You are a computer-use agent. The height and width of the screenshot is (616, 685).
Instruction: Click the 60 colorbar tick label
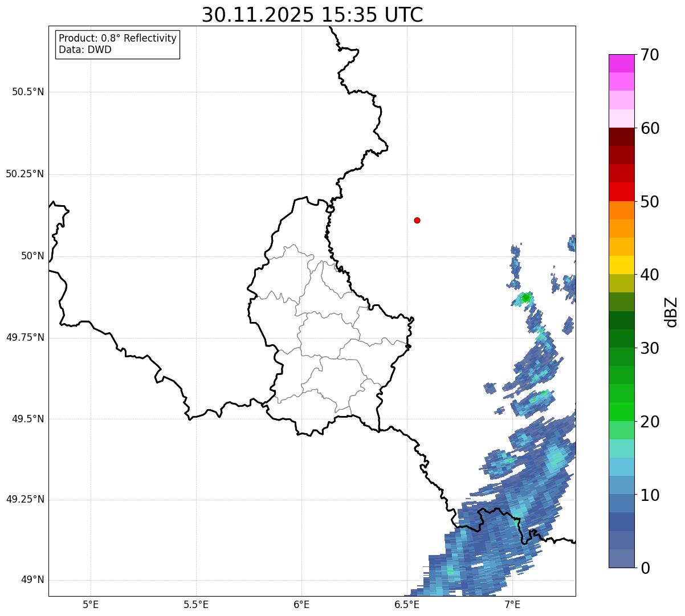tap(649, 129)
